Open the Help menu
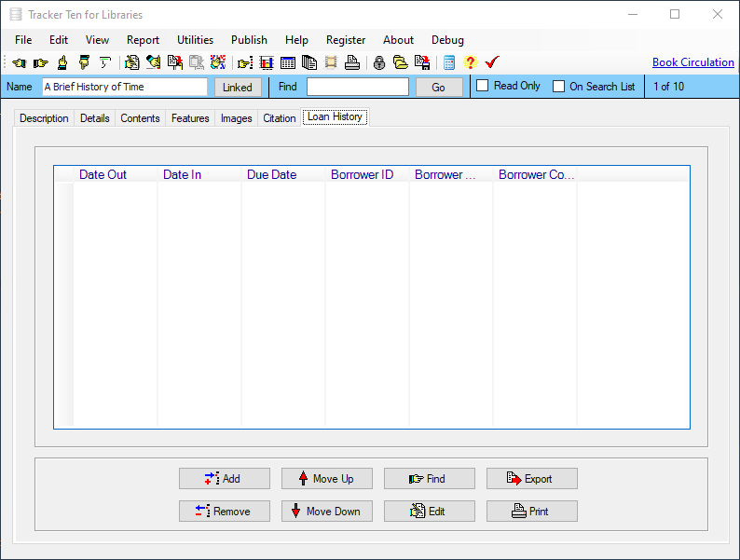The width and height of the screenshot is (740, 560). [297, 40]
